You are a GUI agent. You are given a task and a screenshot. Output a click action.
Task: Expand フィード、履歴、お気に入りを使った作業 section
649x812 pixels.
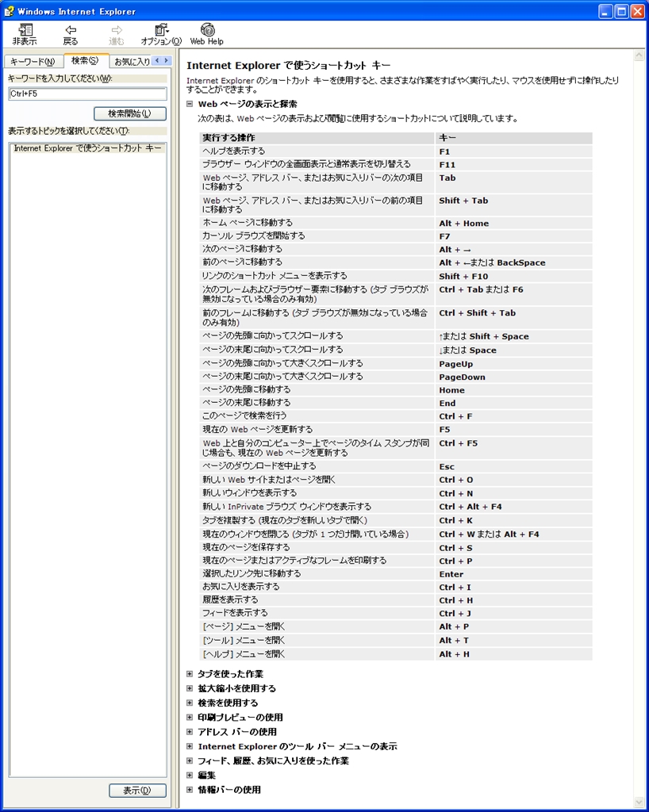190,760
